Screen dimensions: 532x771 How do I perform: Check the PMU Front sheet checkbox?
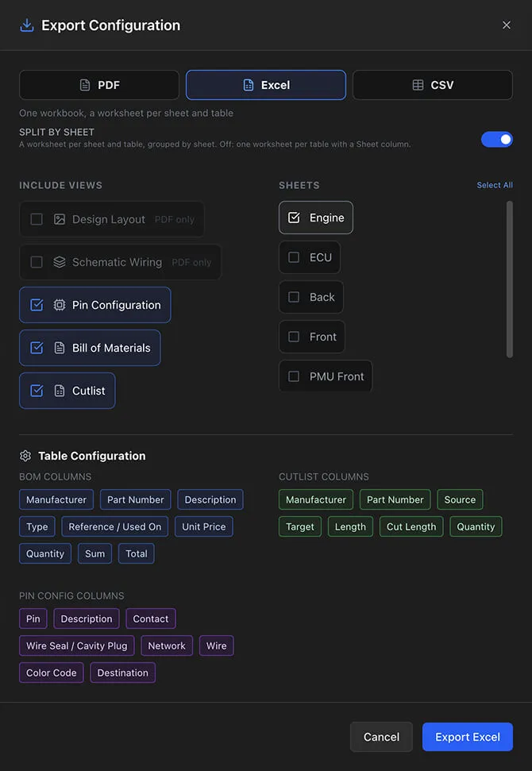tap(294, 376)
